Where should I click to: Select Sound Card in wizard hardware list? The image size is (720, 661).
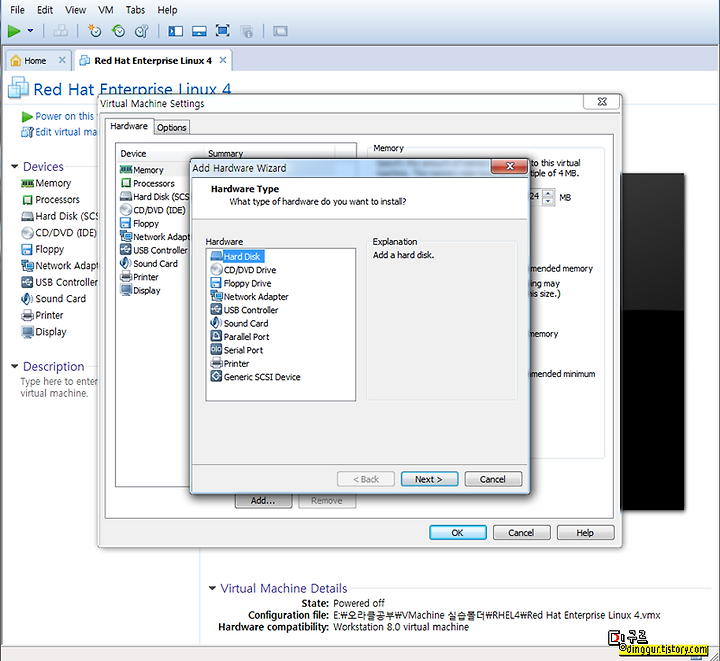coord(239,323)
